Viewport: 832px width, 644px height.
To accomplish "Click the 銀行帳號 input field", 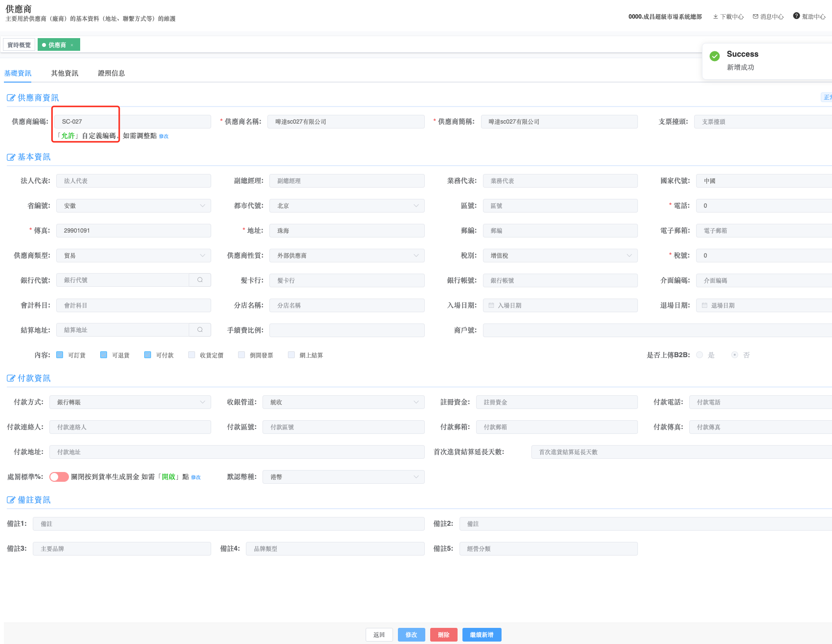I will coord(560,280).
